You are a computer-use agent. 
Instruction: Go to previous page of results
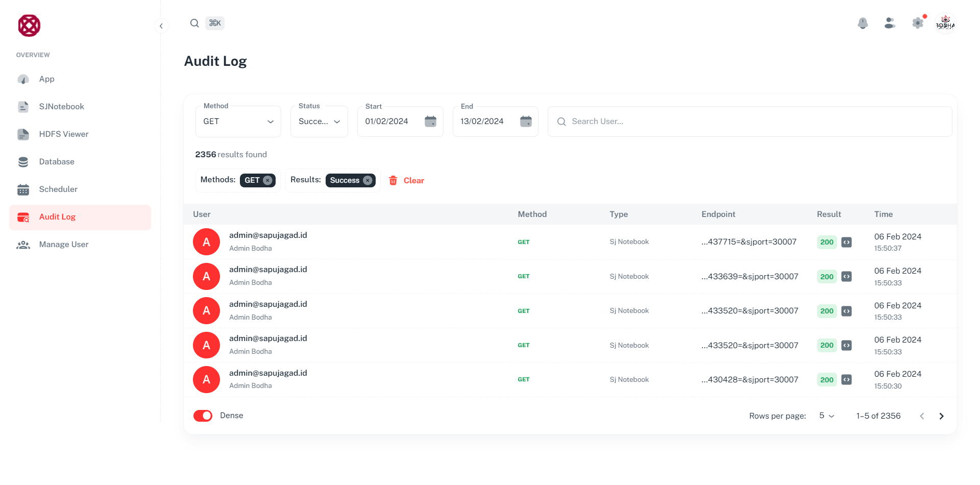click(922, 417)
